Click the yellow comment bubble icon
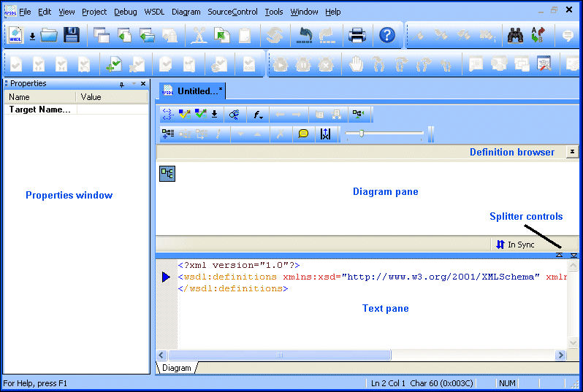Image resolution: width=583 pixels, height=392 pixels. tap(303, 134)
